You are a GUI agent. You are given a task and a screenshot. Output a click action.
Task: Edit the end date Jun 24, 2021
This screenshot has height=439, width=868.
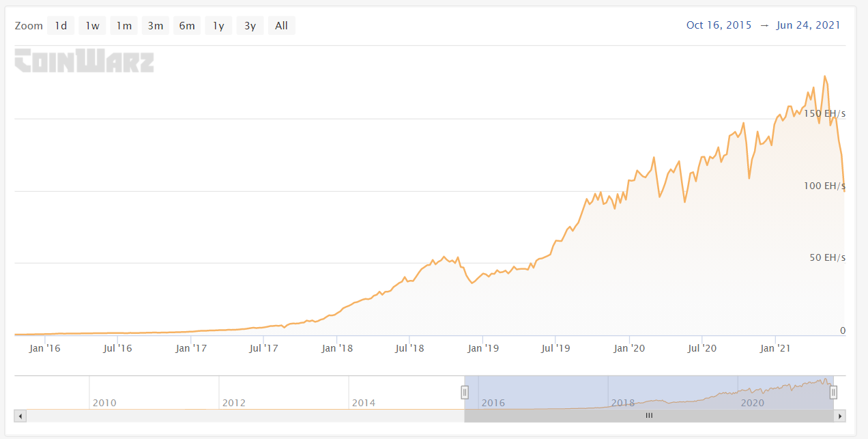[809, 25]
